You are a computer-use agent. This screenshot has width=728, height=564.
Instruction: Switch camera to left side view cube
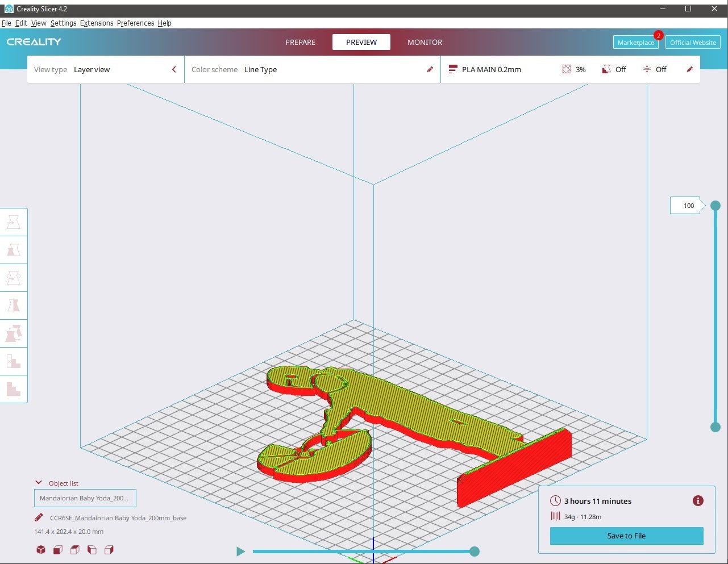coord(92,550)
